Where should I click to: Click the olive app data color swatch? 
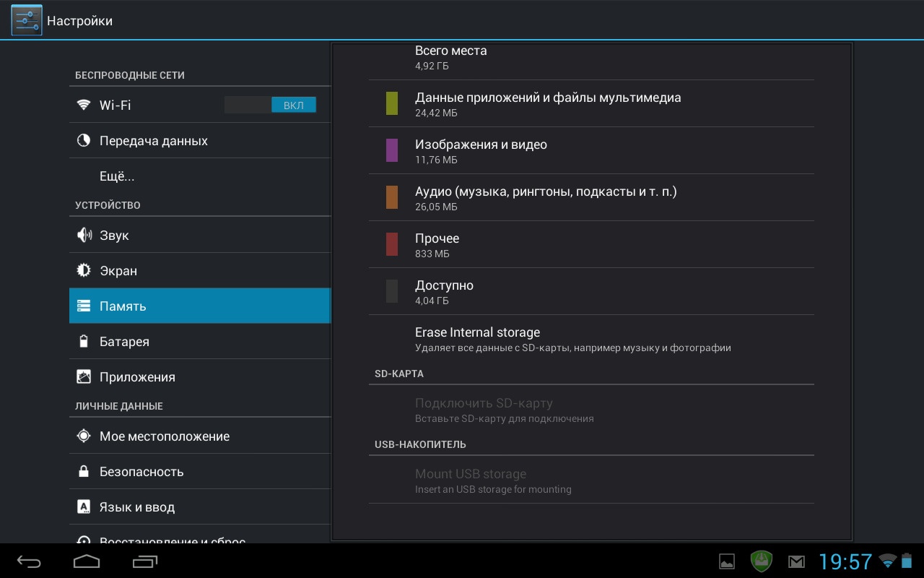coord(392,103)
